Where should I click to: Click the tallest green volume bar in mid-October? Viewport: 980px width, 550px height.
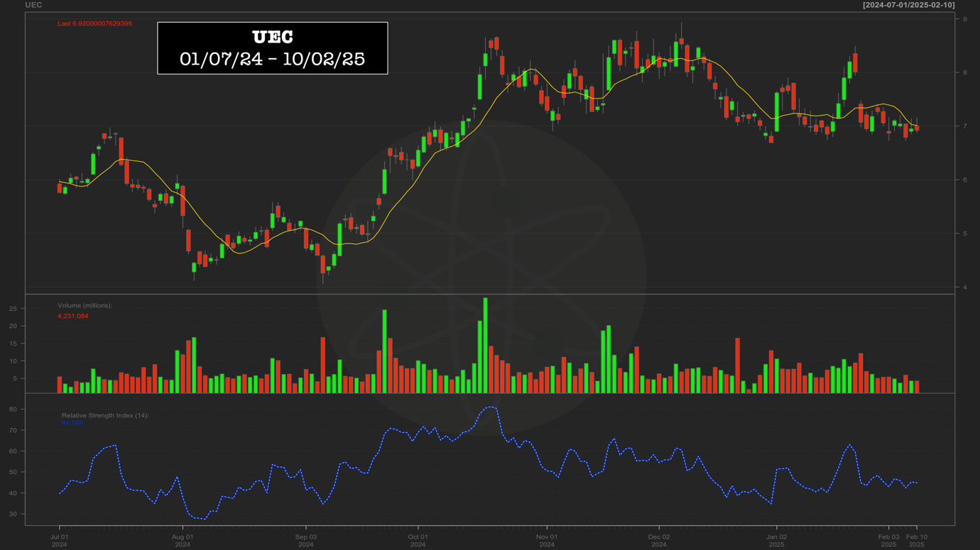(x=486, y=346)
